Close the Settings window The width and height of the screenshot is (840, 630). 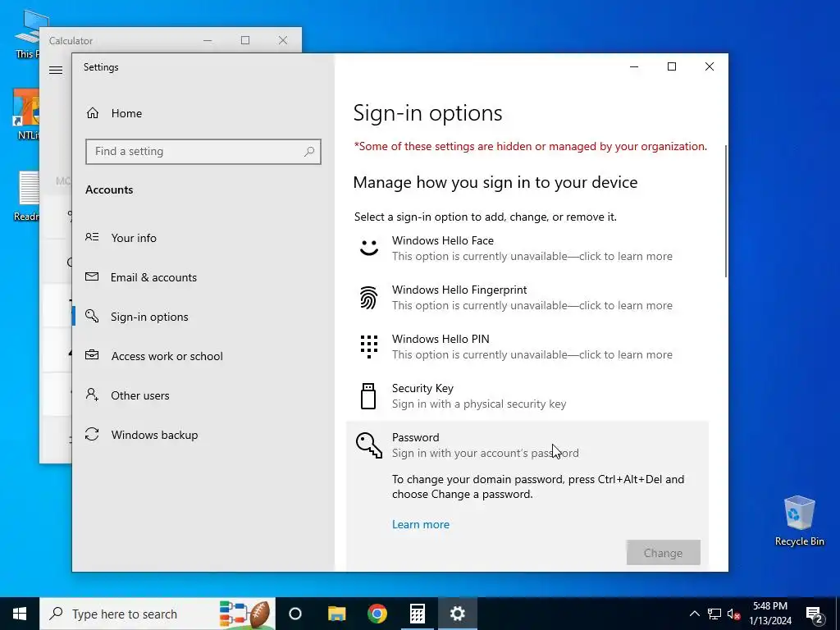(x=710, y=66)
